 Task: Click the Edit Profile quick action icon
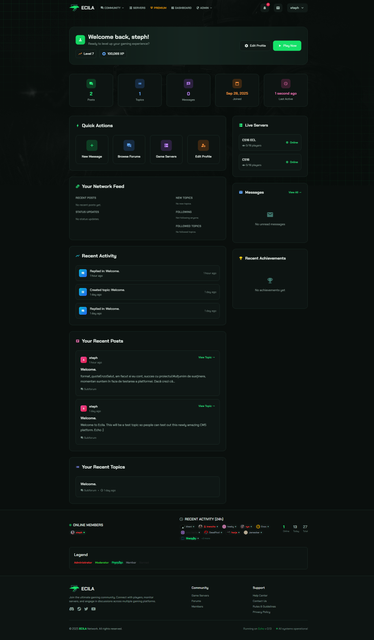(203, 145)
